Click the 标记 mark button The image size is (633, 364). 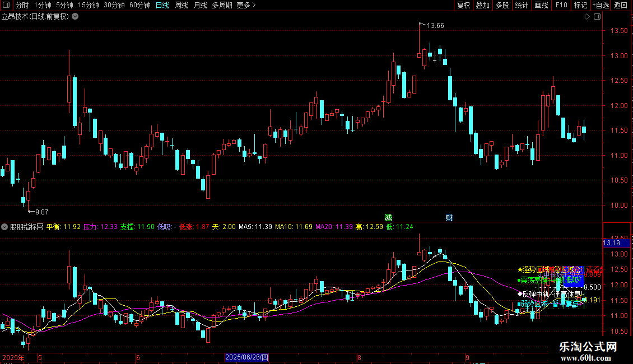tap(580, 5)
